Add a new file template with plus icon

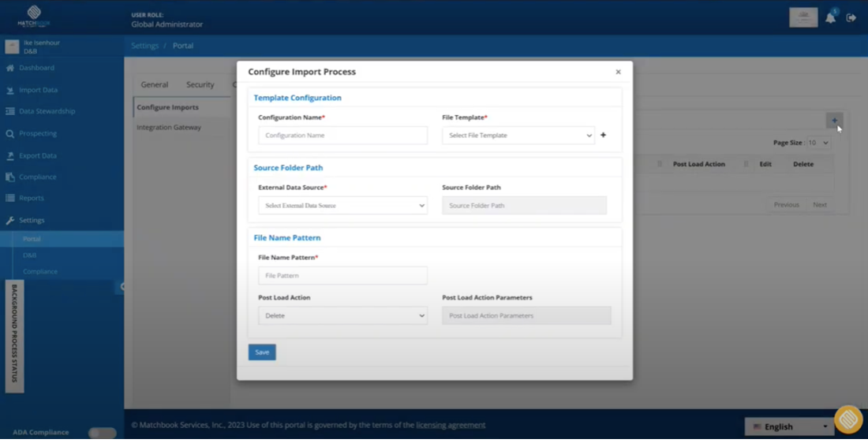[604, 135]
